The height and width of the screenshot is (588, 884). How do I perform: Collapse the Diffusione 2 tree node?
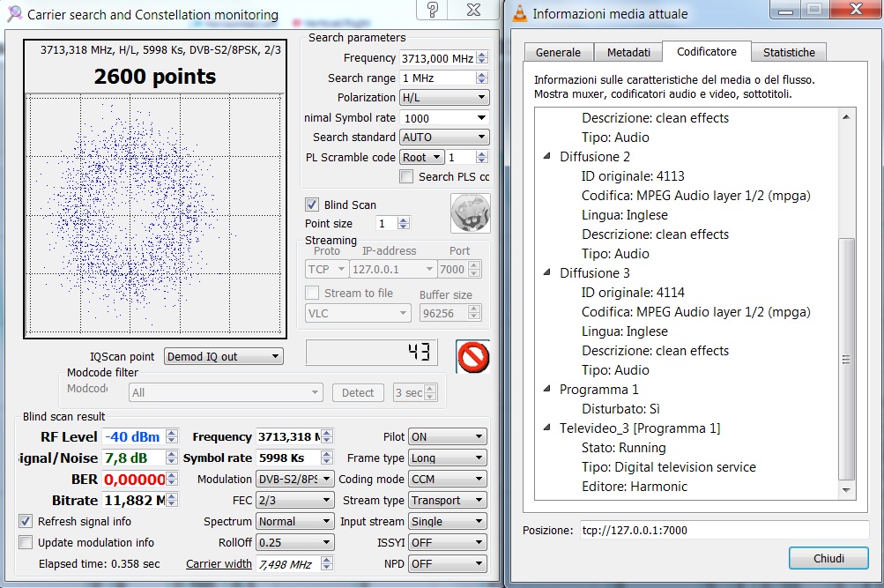[546, 156]
